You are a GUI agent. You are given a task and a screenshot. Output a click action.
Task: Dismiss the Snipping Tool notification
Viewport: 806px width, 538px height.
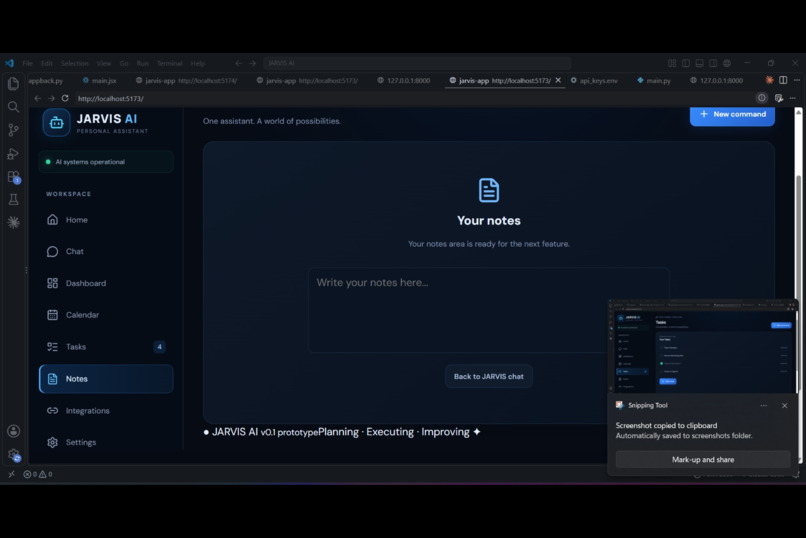[784, 405]
